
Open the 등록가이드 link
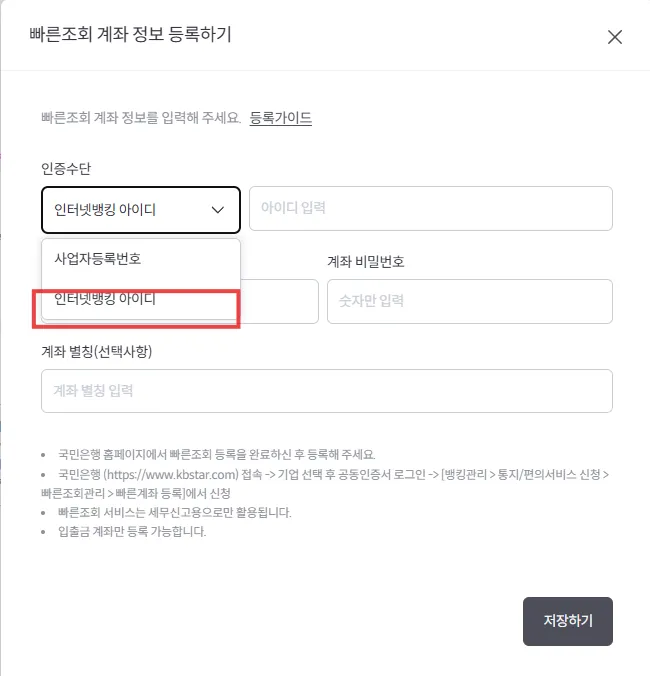click(281, 118)
